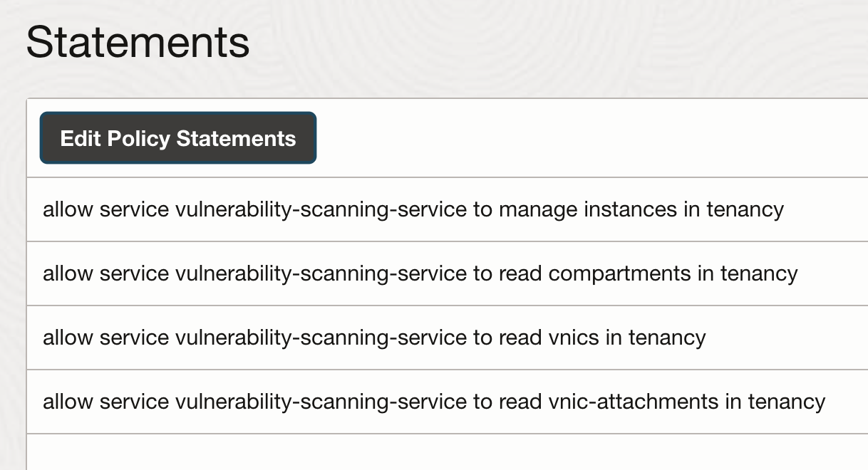Image resolution: width=868 pixels, height=470 pixels.
Task: Click 'vulnerability-scanning-service' in the compartments statement
Action: point(321,275)
